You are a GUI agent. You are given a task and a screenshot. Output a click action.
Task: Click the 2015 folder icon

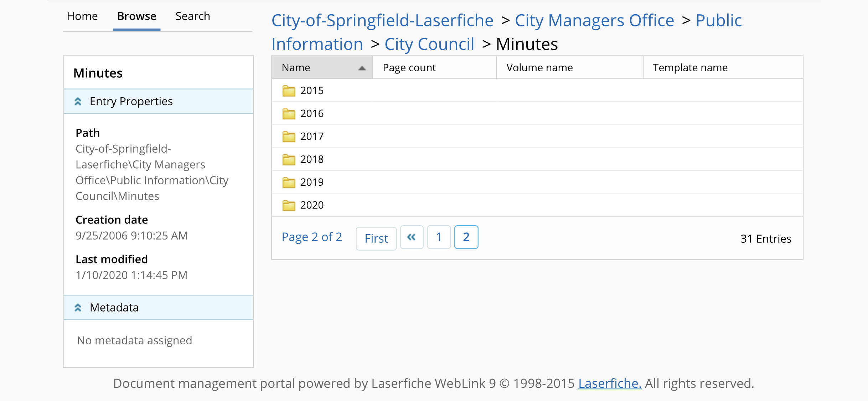289,91
